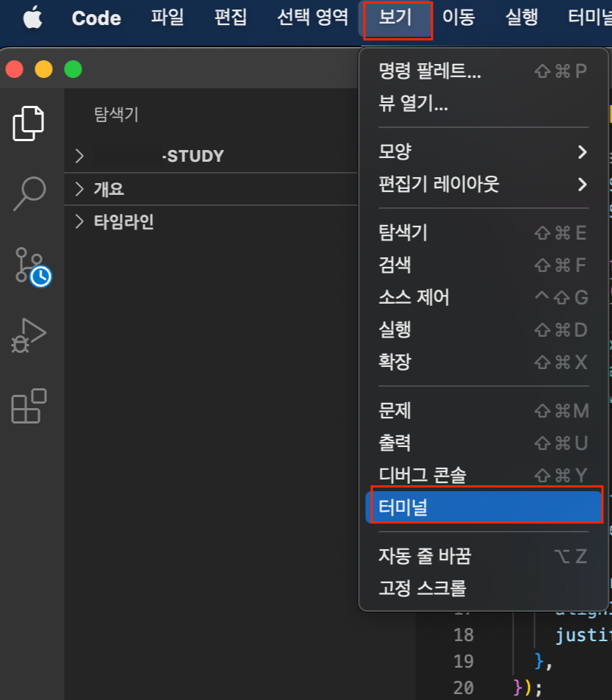Select 소스 제어 menu entry
Image resolution: width=612 pixels, height=700 pixels.
tap(483, 297)
